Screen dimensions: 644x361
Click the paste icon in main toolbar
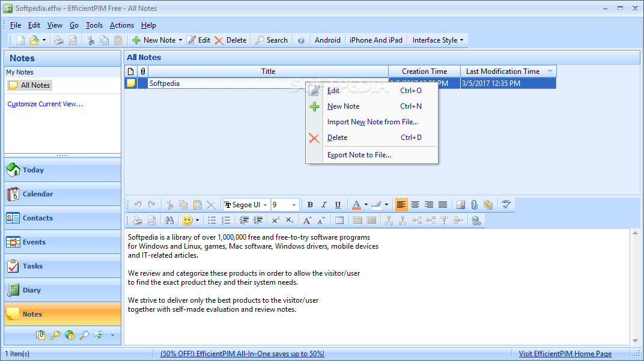tap(118, 40)
